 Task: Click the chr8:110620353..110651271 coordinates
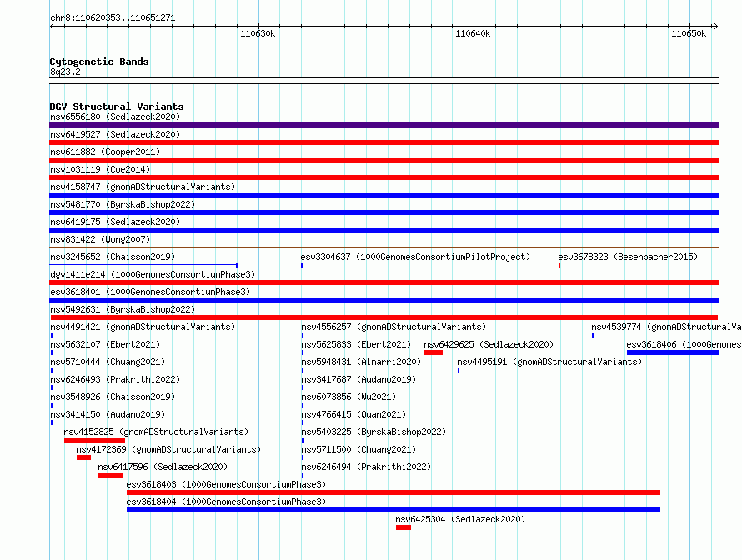coord(113,17)
